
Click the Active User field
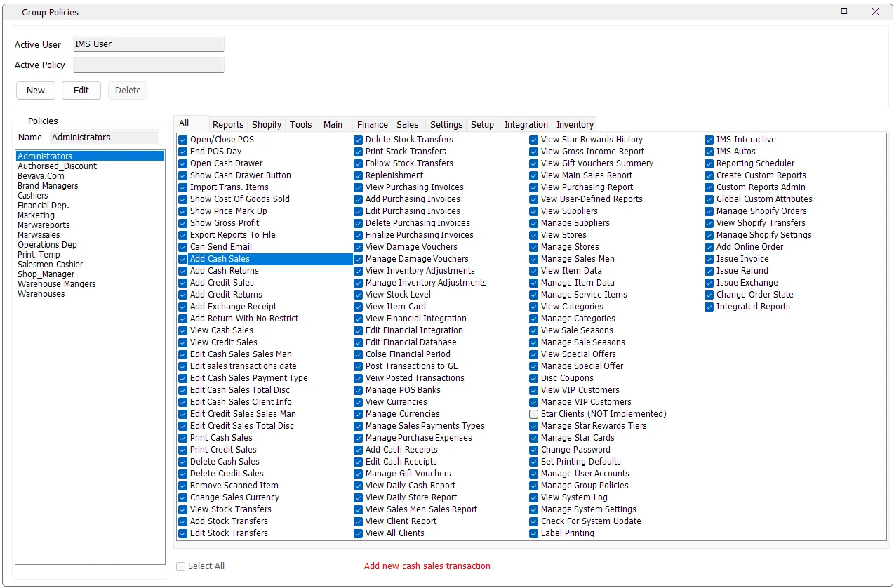(x=149, y=44)
